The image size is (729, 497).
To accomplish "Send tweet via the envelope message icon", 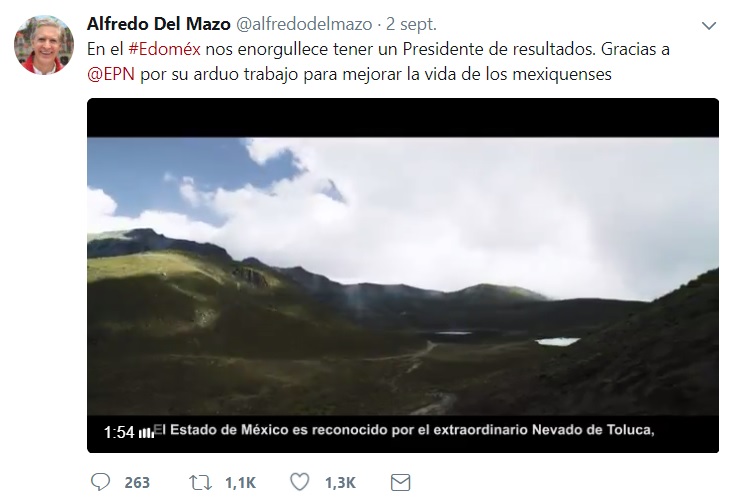I will pyautogui.click(x=400, y=483).
